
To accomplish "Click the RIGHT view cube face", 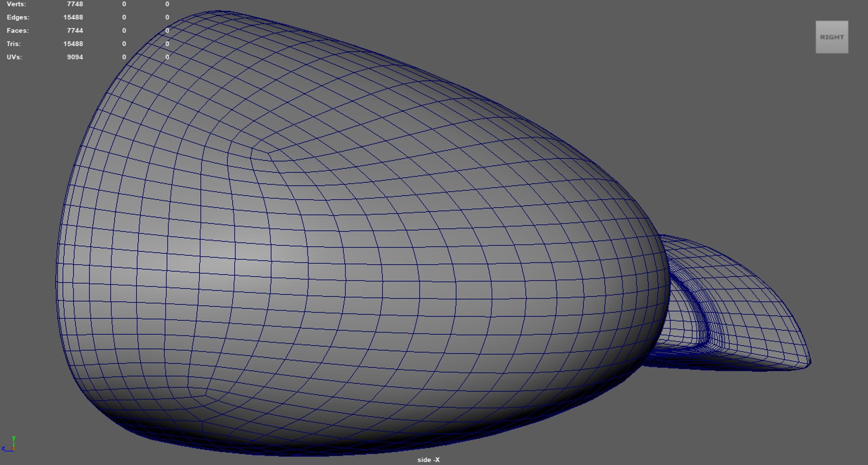I will (832, 37).
